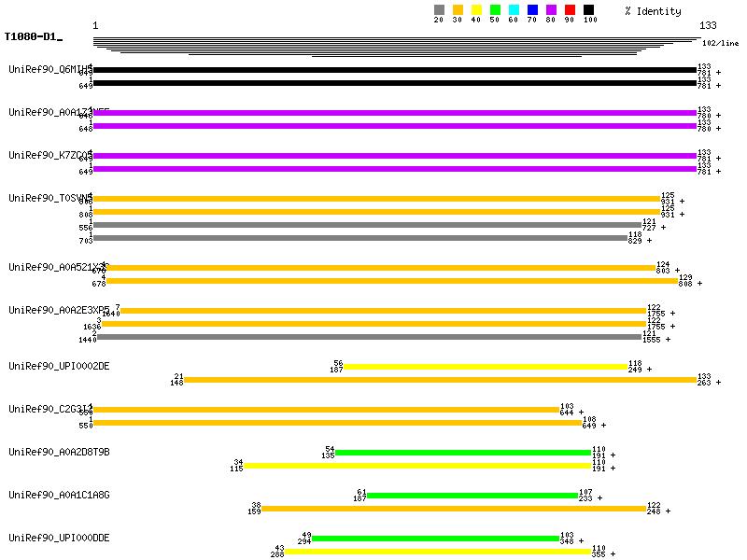Pick the black 100% identity swatch
This screenshot has height=560, width=747.
coord(588,10)
